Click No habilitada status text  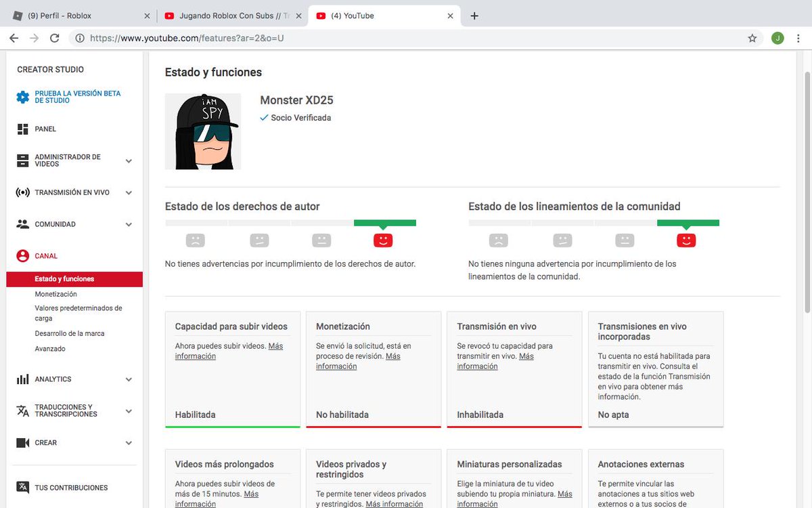coord(342,415)
